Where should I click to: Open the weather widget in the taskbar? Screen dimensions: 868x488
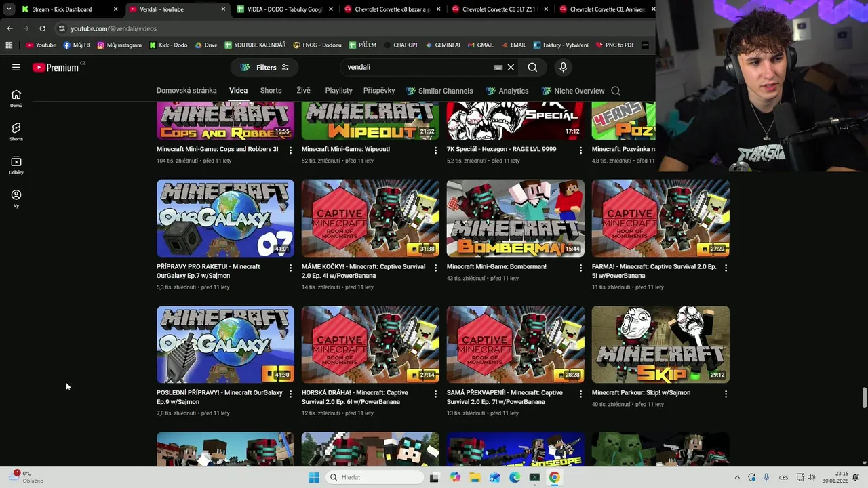(27, 477)
